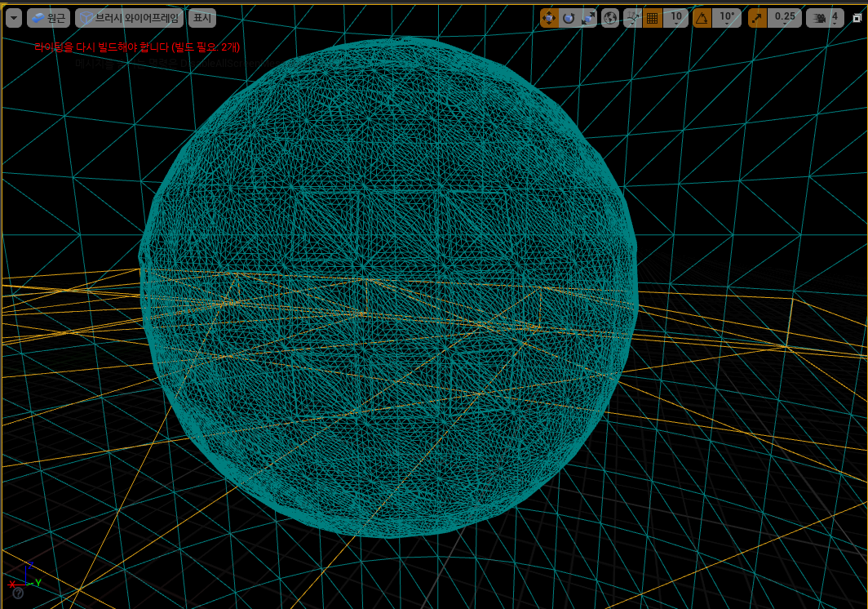Screen dimensions: 868x609
Task: Open the 브러시 와이어프레임 view mode menu
Action: [130, 18]
